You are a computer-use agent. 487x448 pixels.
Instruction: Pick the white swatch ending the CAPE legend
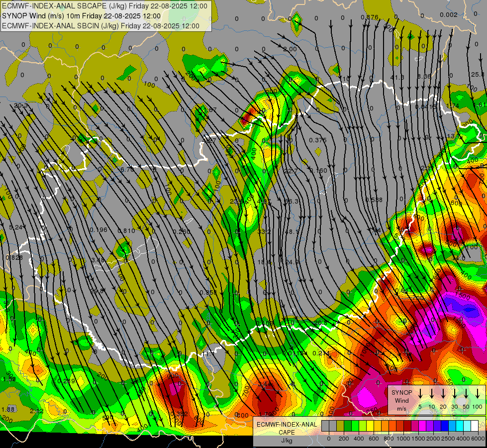[474, 426]
